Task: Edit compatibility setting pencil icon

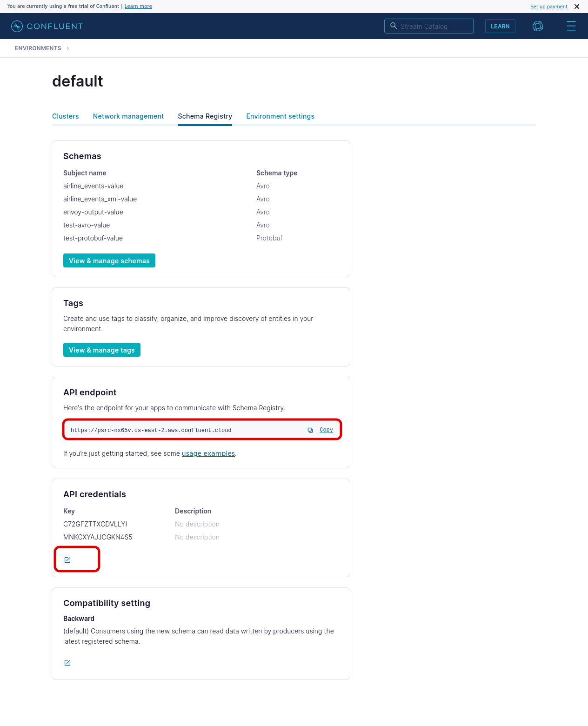Action: pyautogui.click(x=67, y=663)
